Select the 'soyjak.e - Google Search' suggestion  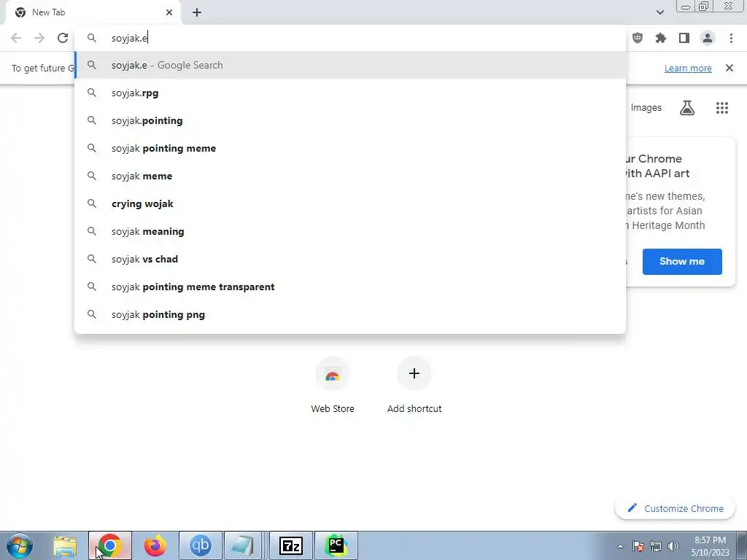tap(350, 65)
